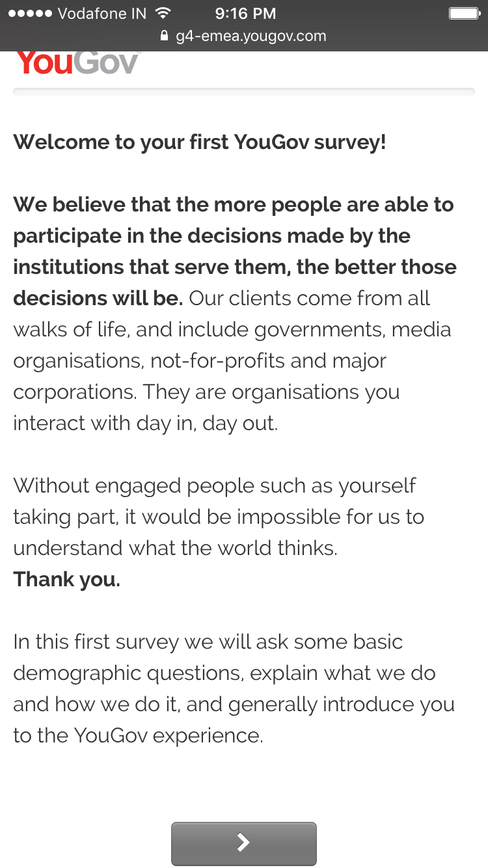This screenshot has height=868, width=488.
Task: Click the bold 'Thank you.' text
Action: point(66,579)
